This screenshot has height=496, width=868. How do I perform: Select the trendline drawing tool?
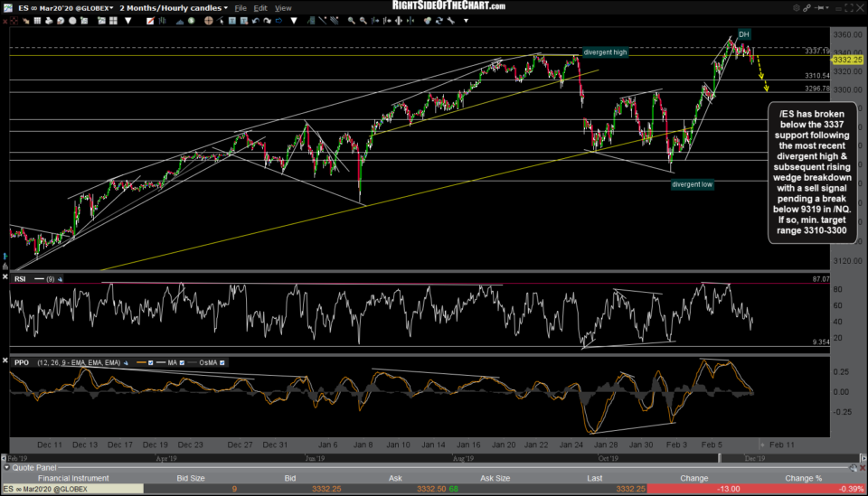coord(322,21)
